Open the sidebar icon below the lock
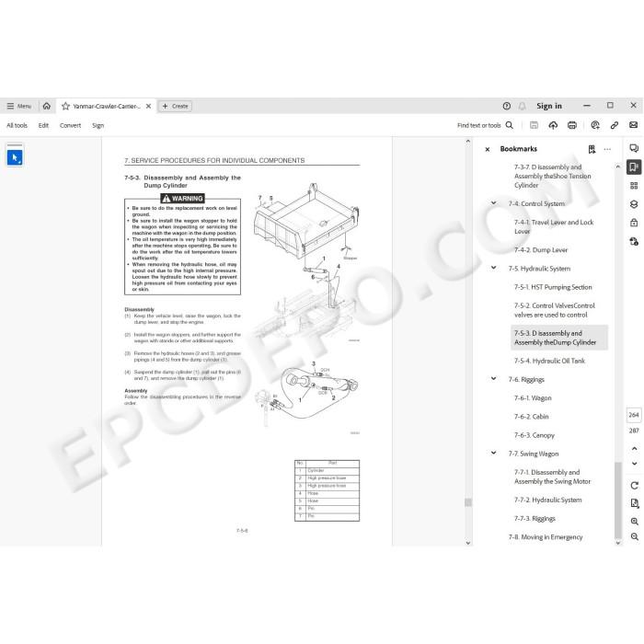 tap(634, 241)
